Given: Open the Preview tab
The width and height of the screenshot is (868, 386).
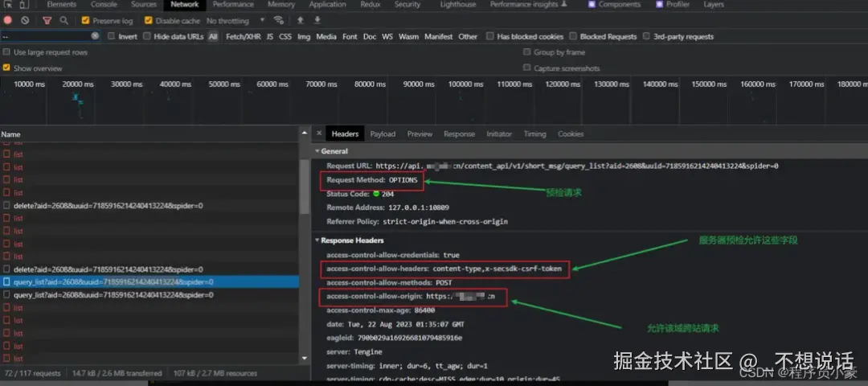Looking at the screenshot, I should click(x=420, y=134).
